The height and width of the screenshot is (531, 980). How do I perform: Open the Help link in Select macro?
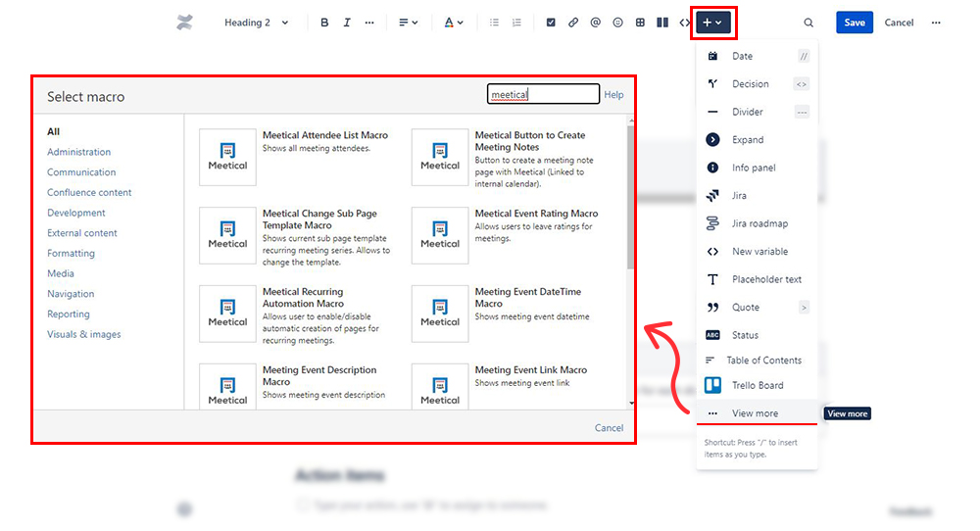coord(613,95)
